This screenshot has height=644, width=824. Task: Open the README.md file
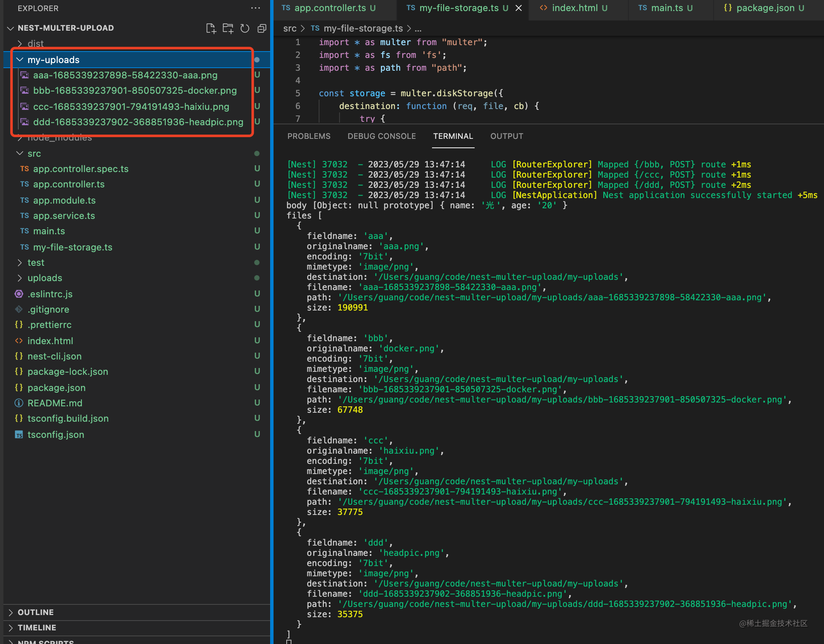click(55, 403)
